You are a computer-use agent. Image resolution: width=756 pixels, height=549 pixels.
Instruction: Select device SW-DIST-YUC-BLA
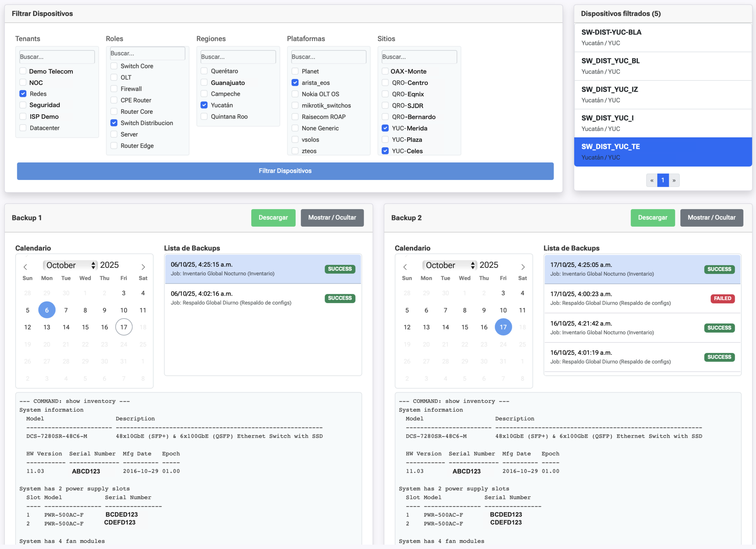pos(663,37)
